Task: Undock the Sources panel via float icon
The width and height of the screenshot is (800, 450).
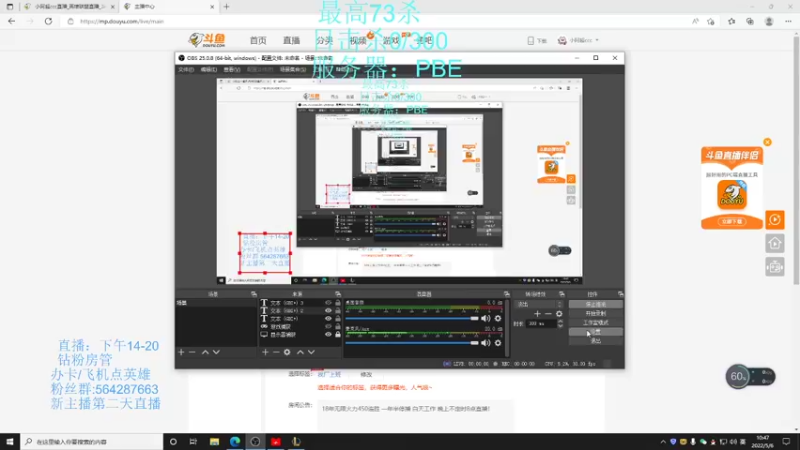Action: point(338,294)
